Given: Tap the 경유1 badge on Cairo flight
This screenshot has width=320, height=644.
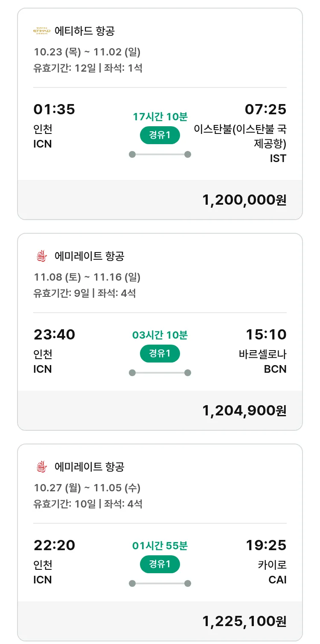Looking at the screenshot, I should [x=160, y=564].
